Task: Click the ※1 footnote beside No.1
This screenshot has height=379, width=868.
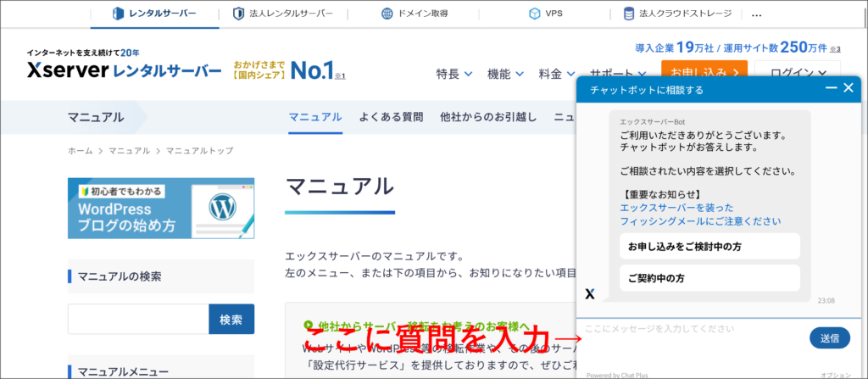Action: [341, 76]
